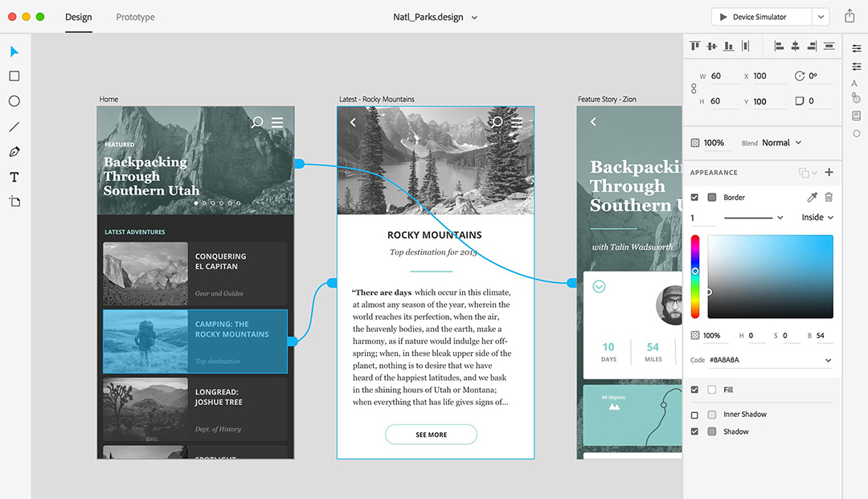Screen dimensions: 868x499
Task: Toggle the width-height constrain link
Action: point(694,88)
